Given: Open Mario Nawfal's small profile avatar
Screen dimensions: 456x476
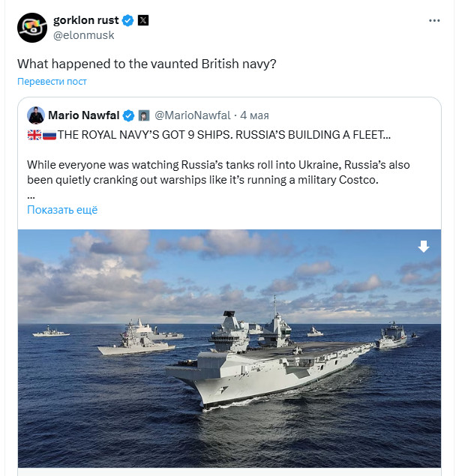Looking at the screenshot, I should (35, 115).
